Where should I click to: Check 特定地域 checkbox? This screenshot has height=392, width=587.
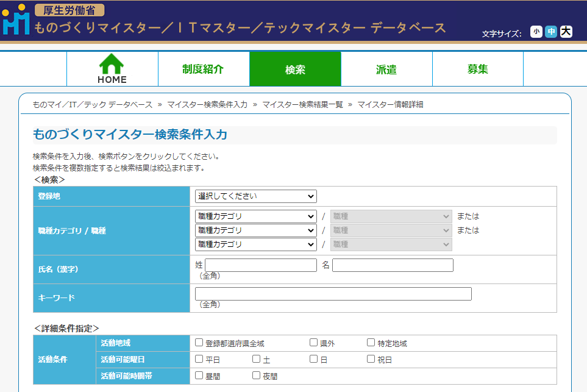(371, 343)
